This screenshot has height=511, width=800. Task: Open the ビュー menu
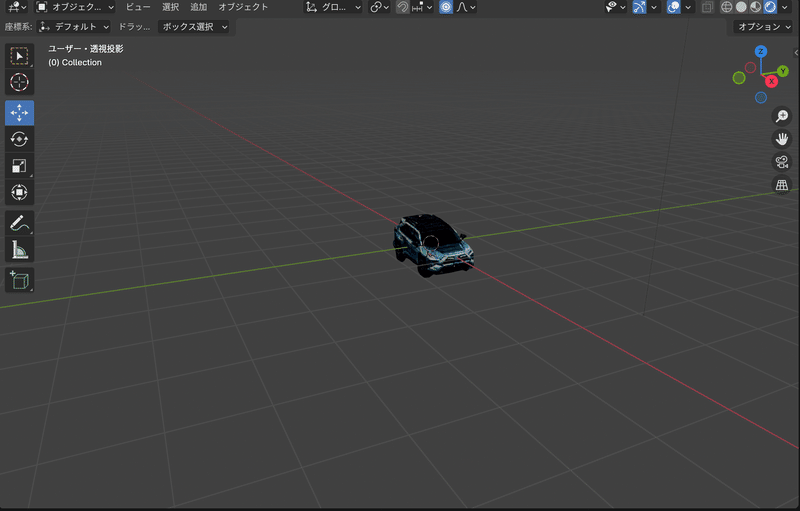click(138, 7)
